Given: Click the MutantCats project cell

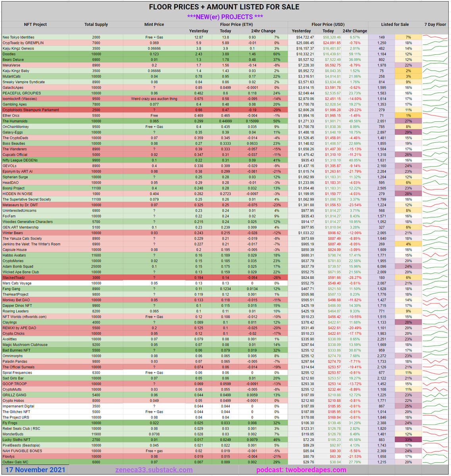Looking at the screenshot, I should [x=35, y=77].
